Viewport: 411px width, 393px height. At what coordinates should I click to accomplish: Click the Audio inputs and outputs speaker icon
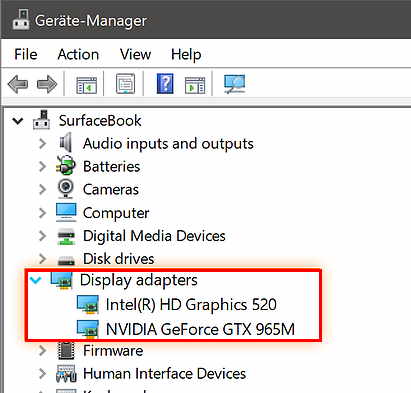click(x=66, y=143)
